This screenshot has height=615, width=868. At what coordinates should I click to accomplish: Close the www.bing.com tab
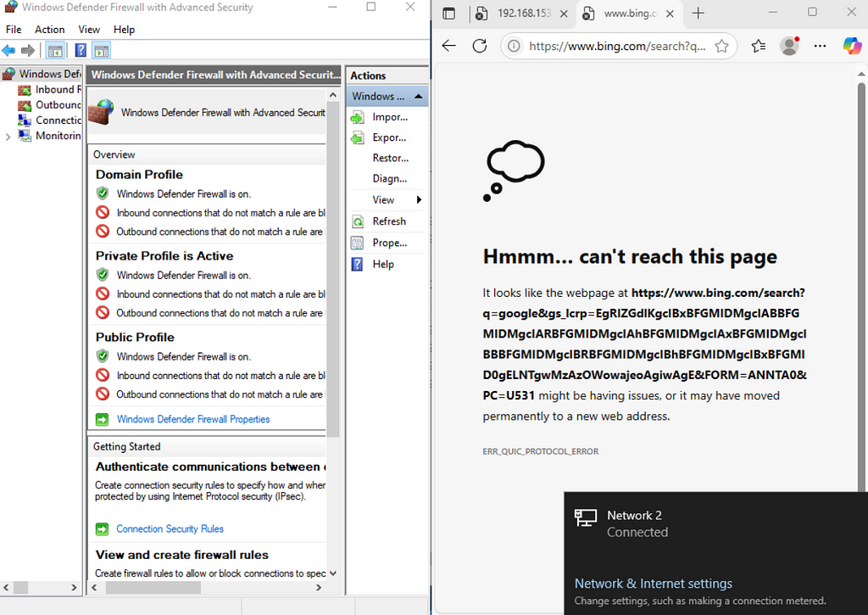[670, 14]
